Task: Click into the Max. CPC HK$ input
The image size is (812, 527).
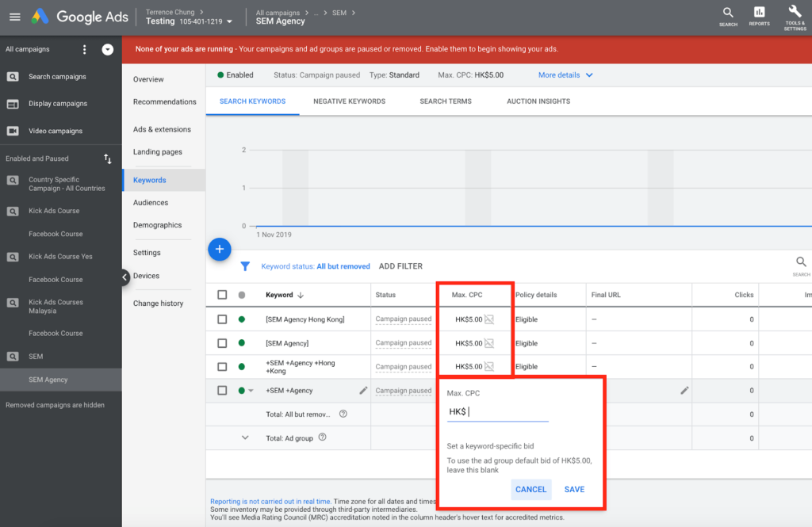Action: pyautogui.click(x=498, y=412)
